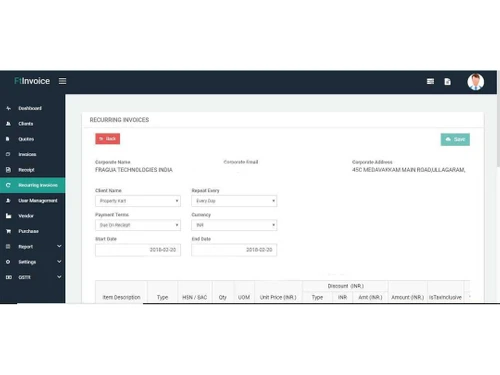Click the Settings gear icon

[8, 262]
